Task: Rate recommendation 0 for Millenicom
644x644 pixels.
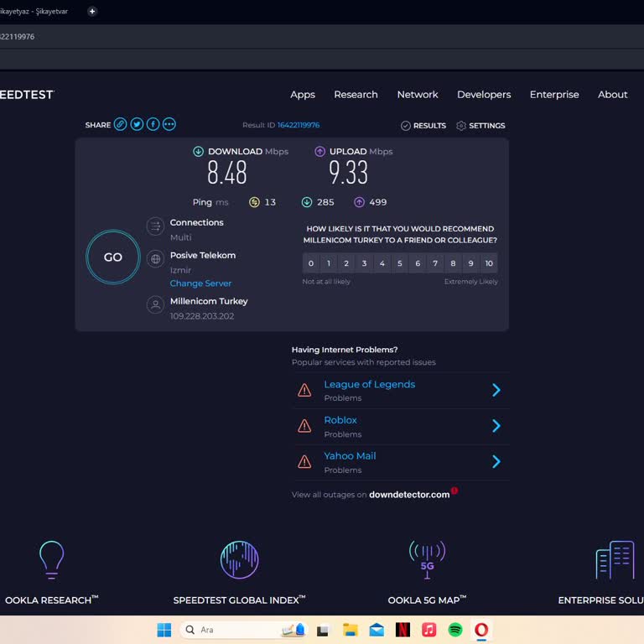Action: [311, 263]
